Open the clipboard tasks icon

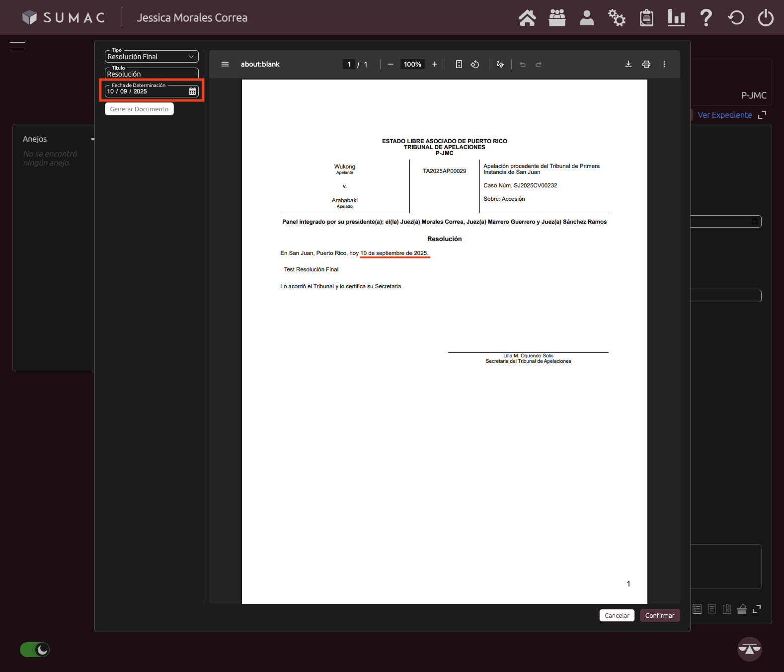(646, 18)
